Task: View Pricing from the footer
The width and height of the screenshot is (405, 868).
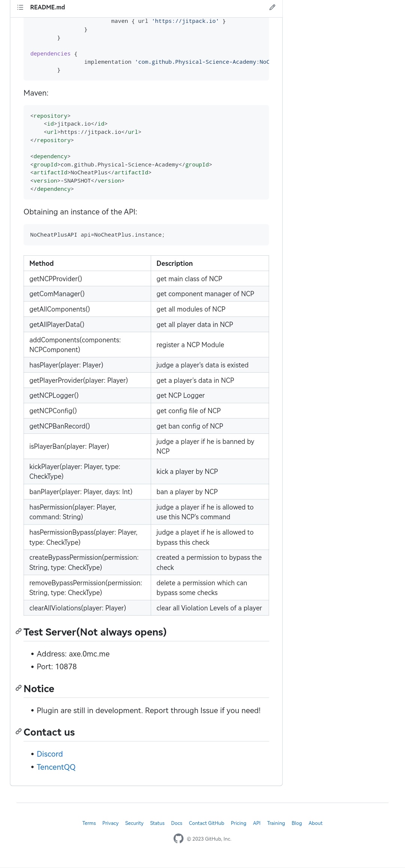Action: [238, 823]
